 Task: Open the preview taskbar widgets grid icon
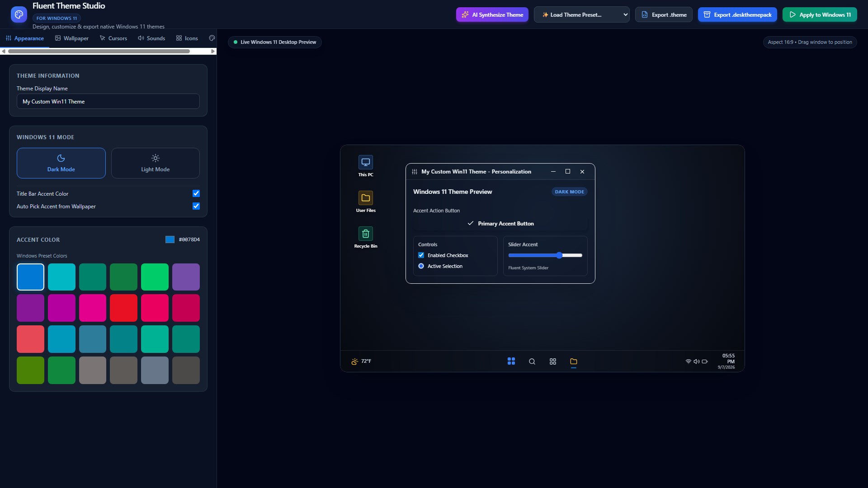(x=553, y=361)
